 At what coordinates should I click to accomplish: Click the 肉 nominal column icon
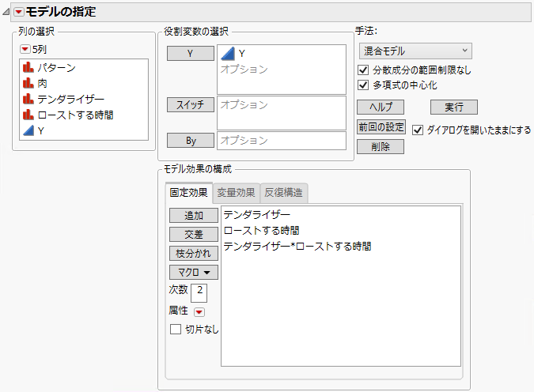tap(28, 84)
